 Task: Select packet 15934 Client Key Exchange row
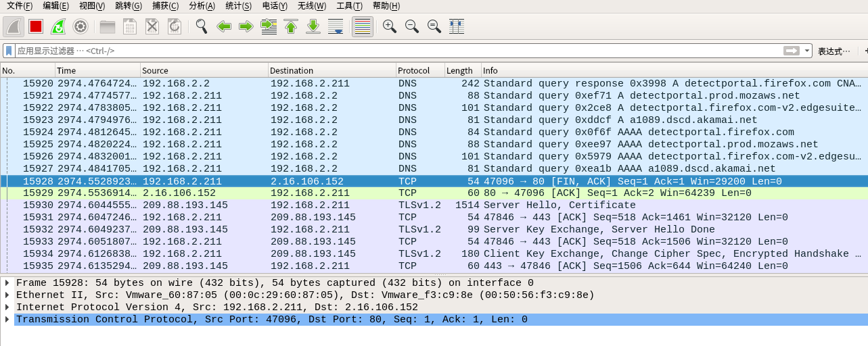tap(434, 254)
